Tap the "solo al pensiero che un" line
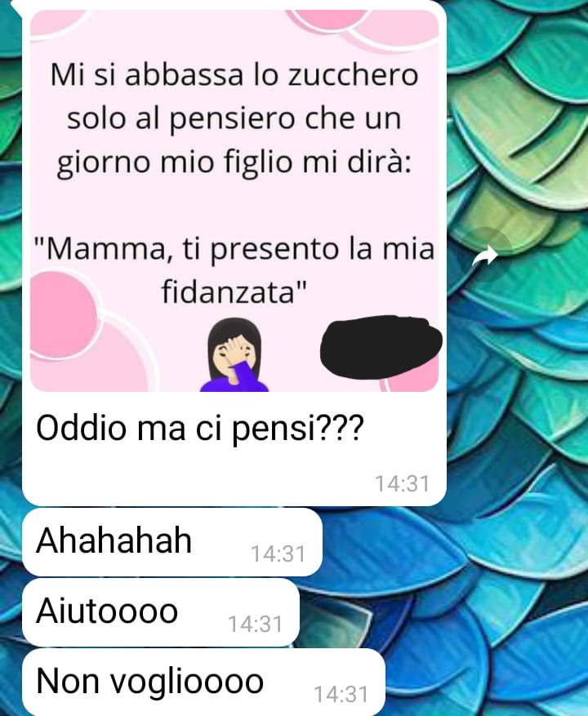The height and width of the screenshot is (716, 588). (234, 118)
